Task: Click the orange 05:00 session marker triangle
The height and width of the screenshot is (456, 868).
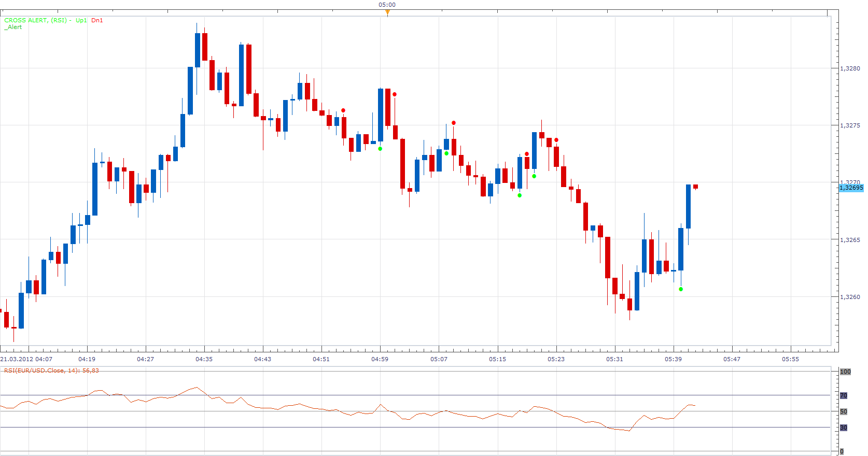Action: (x=387, y=12)
